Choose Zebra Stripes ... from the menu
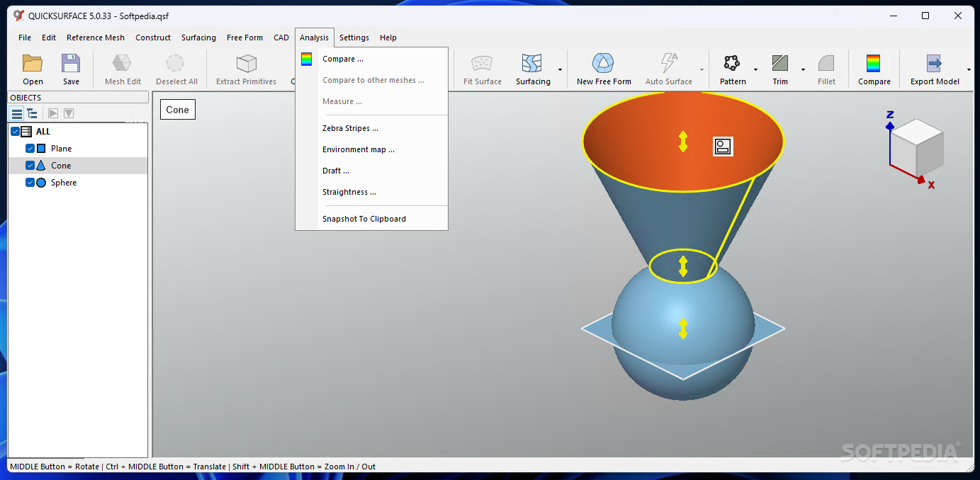Screen dimensions: 980x480 (372, 128)
